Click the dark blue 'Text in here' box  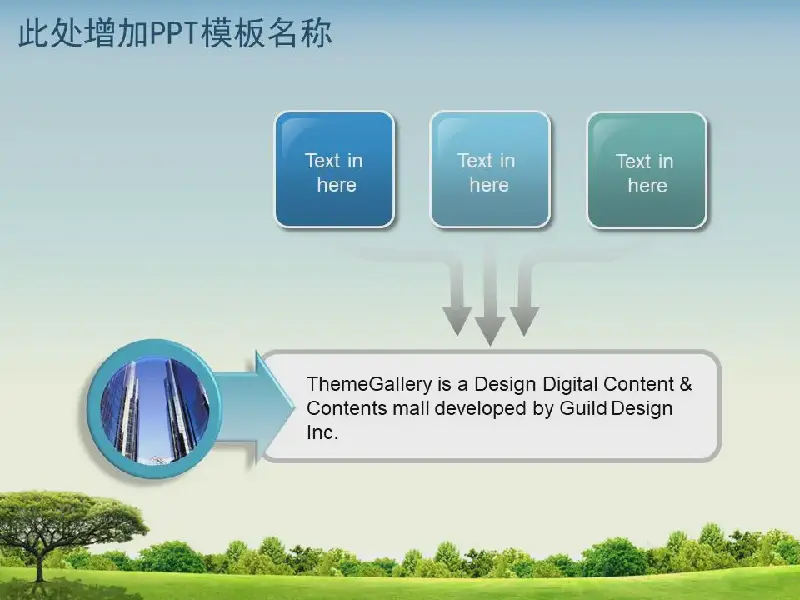pyautogui.click(x=335, y=169)
